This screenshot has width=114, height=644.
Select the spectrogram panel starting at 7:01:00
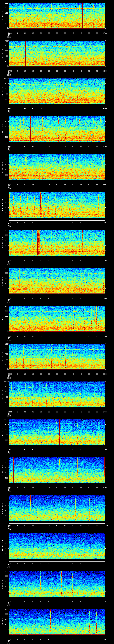click(57, 584)
